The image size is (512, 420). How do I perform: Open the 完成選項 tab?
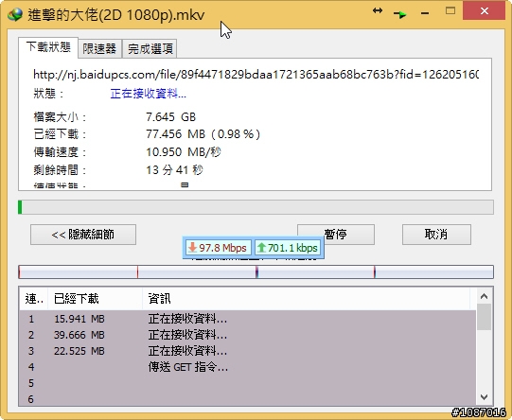point(150,48)
